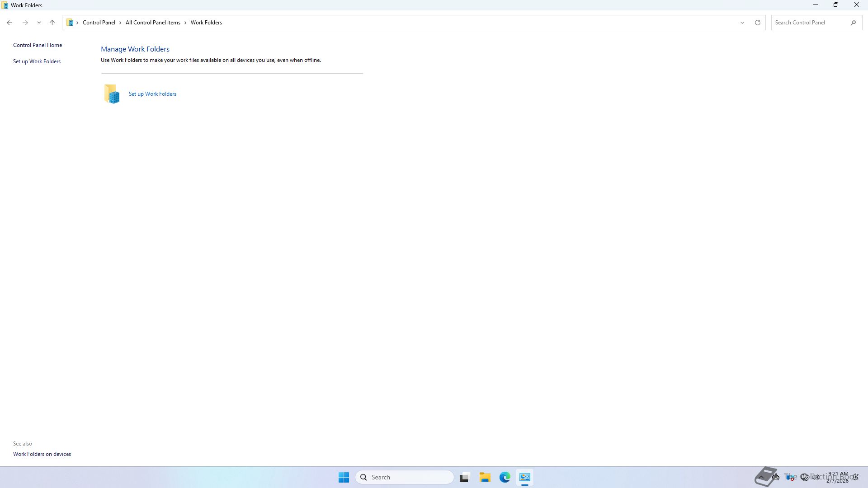Open File Explorer from the taskbar

[x=485, y=477]
